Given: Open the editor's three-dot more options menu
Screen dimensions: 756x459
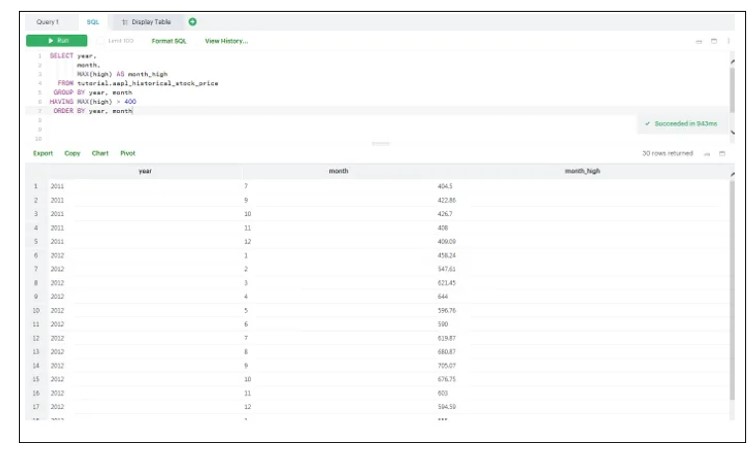Looking at the screenshot, I should tap(729, 41).
